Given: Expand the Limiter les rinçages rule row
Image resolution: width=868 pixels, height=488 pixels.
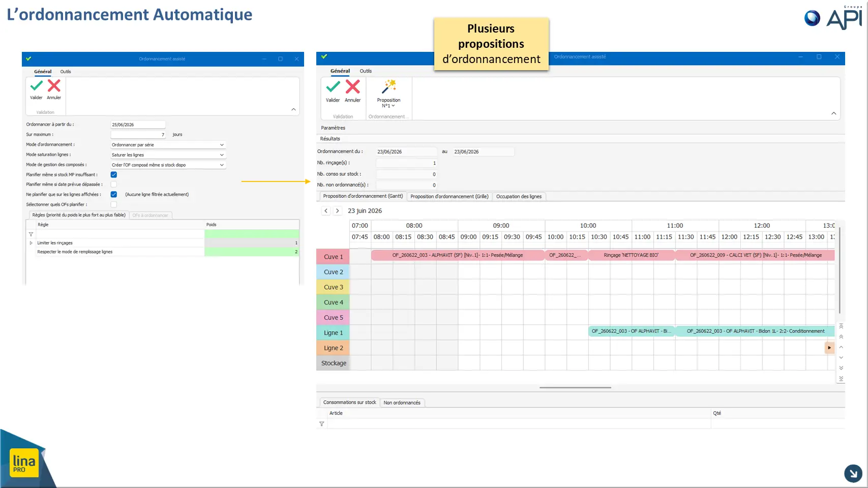Looking at the screenshot, I should [x=31, y=243].
